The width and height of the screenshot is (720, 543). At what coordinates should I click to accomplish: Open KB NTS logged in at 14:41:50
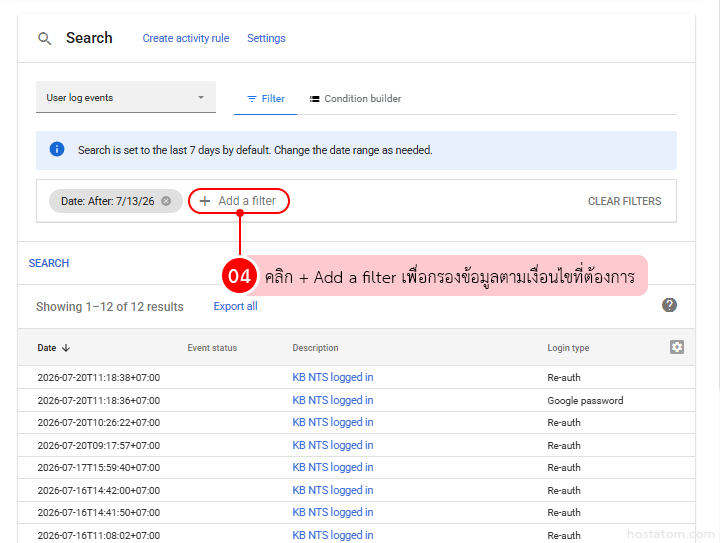333,512
